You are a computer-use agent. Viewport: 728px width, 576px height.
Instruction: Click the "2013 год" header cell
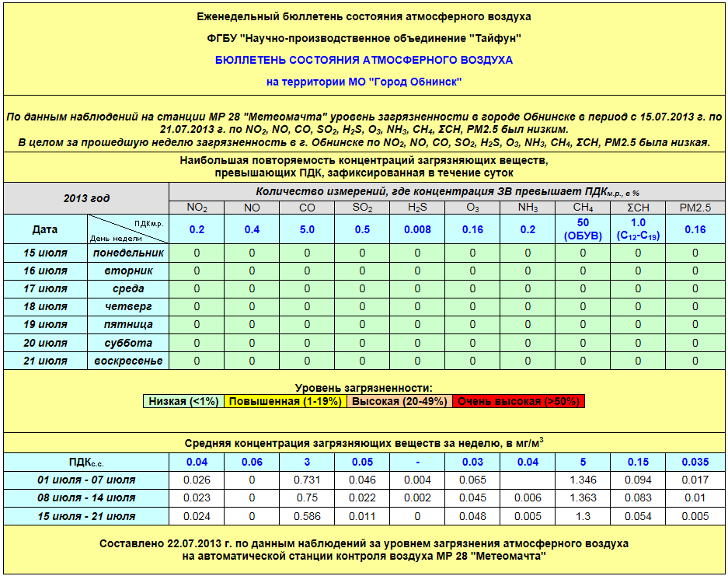tap(86, 198)
